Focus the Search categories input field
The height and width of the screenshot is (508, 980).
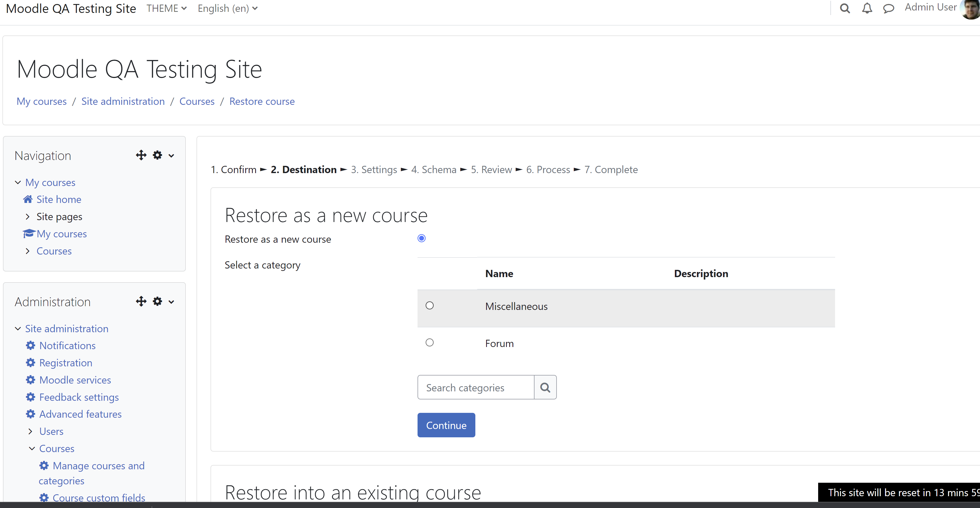click(x=476, y=387)
